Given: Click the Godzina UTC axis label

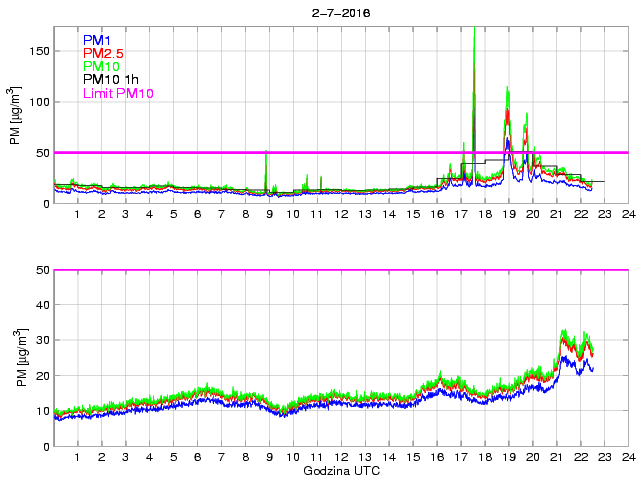Looking at the screenshot, I should pyautogui.click(x=340, y=470).
